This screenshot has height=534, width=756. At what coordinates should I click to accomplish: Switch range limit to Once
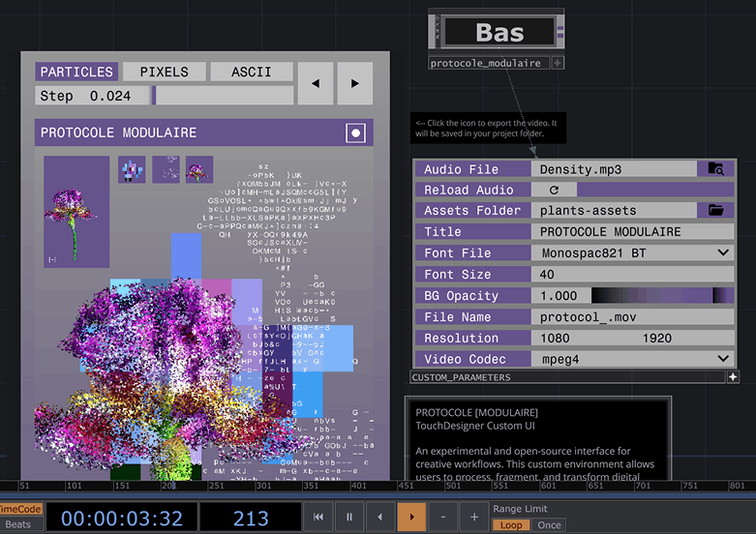(x=549, y=525)
